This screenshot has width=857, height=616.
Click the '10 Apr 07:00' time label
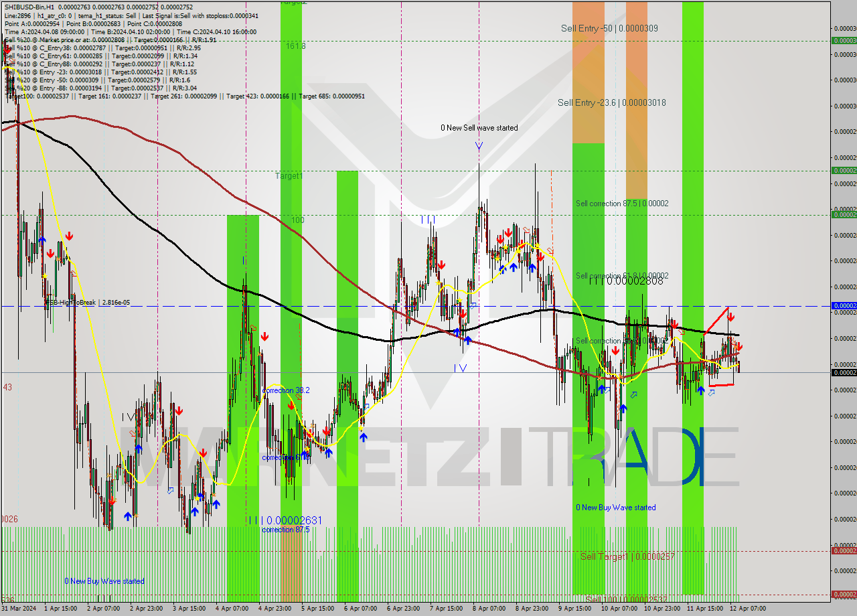[619, 609]
